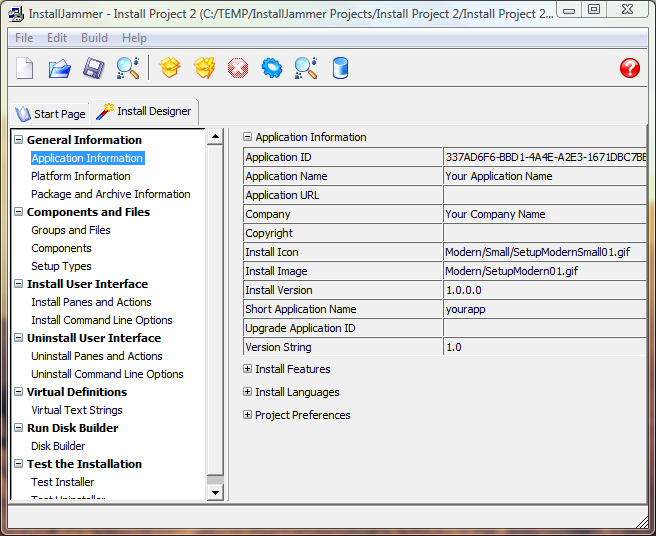Edit the Install Version value 1.0.0.0
This screenshot has width=656, height=536.
(x=545, y=290)
